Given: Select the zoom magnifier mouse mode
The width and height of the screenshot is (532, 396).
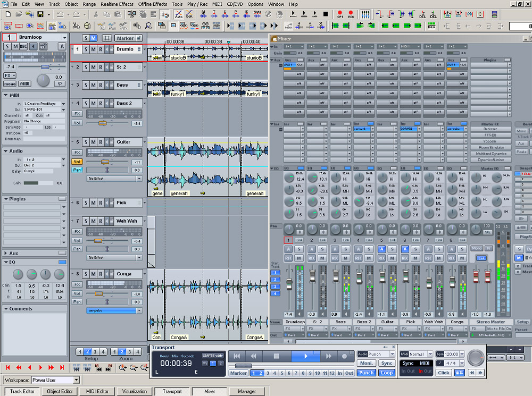Looking at the screenshot, I should pos(148,26).
